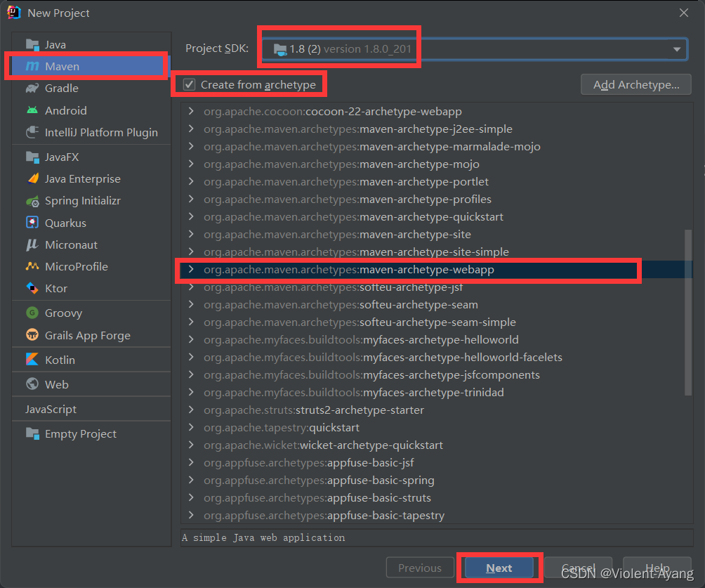Expand softeu-archetype-seam chevron
Viewport: 705px width, 588px height.
[x=191, y=304]
